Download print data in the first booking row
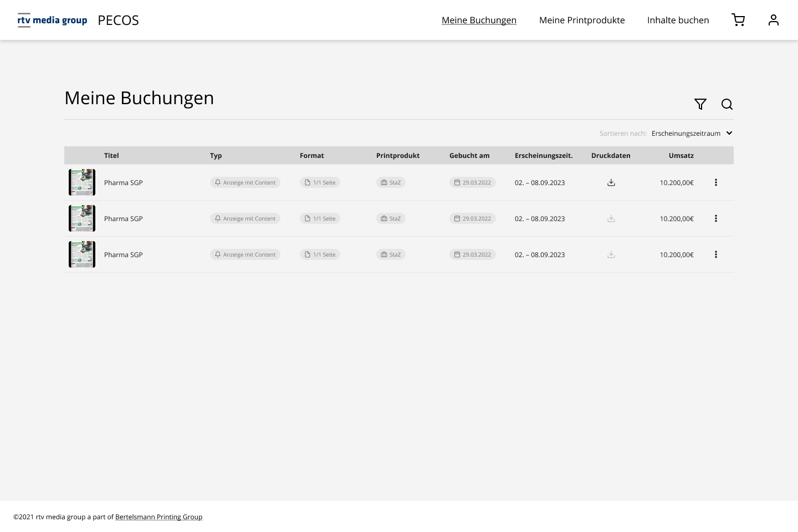The width and height of the screenshot is (798, 532). (x=611, y=182)
